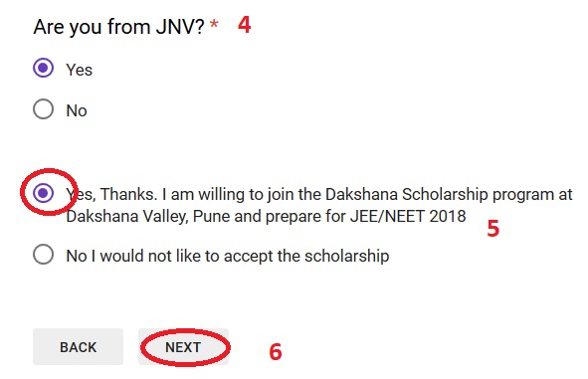Click the red required asterisk
Viewport: 588px width, 379px height.
pos(214,25)
